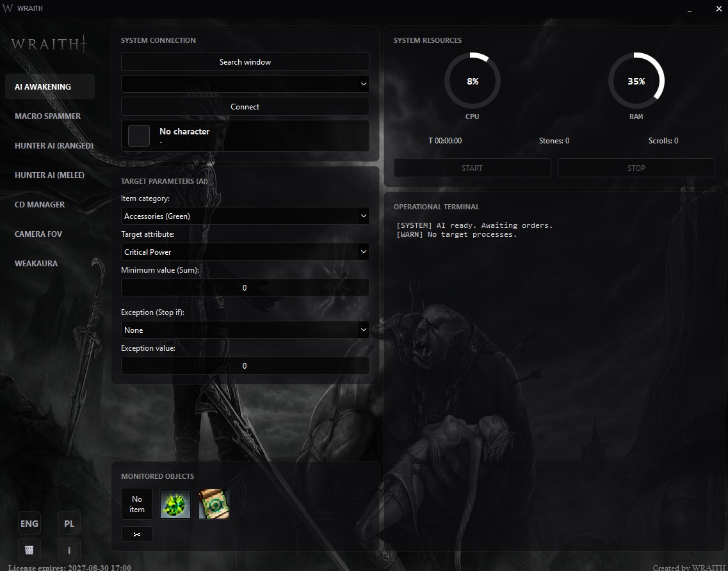This screenshot has width=728, height=571.
Task: Open Item category dropdown Accessories (Green)
Action: [245, 216]
